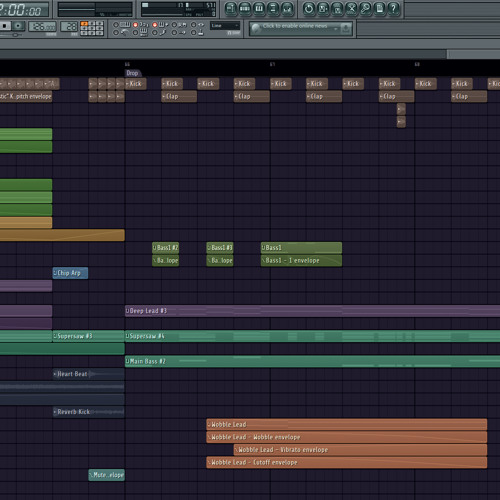Viewport: 500px width, 500px height.
Task: Toggle the piano keys blend recording option
Action: coord(141,33)
